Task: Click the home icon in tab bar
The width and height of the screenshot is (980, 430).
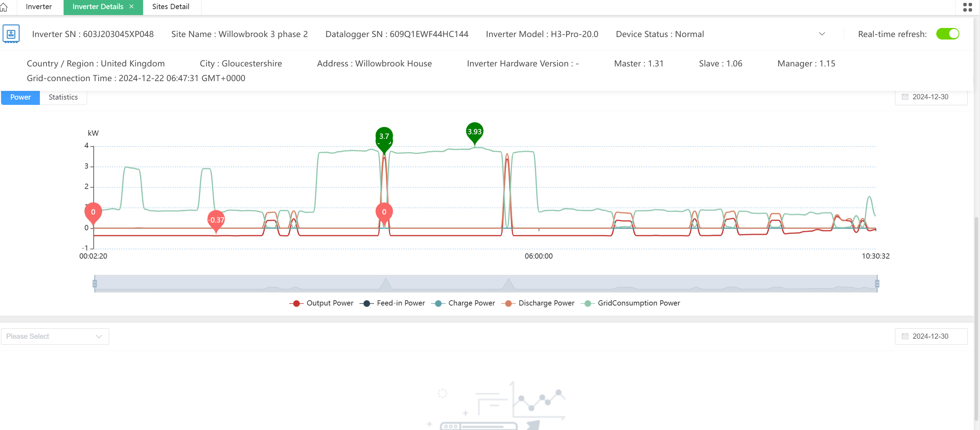Action: pos(4,7)
